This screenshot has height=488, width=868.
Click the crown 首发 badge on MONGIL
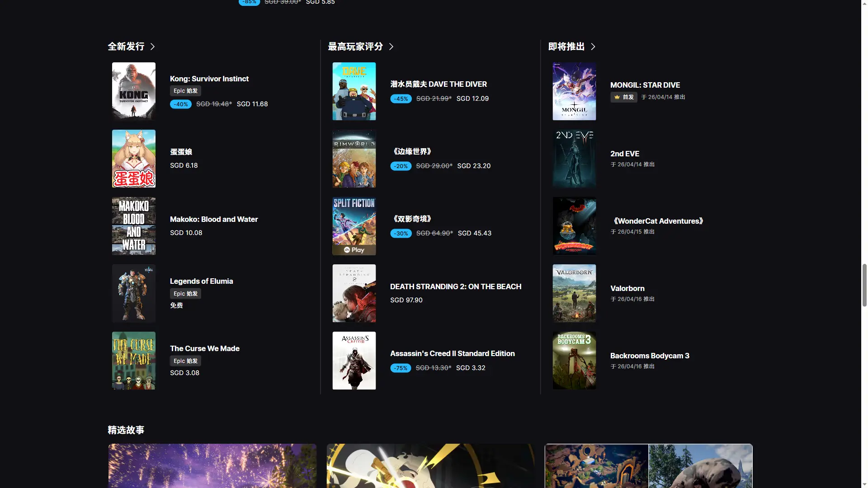point(624,97)
